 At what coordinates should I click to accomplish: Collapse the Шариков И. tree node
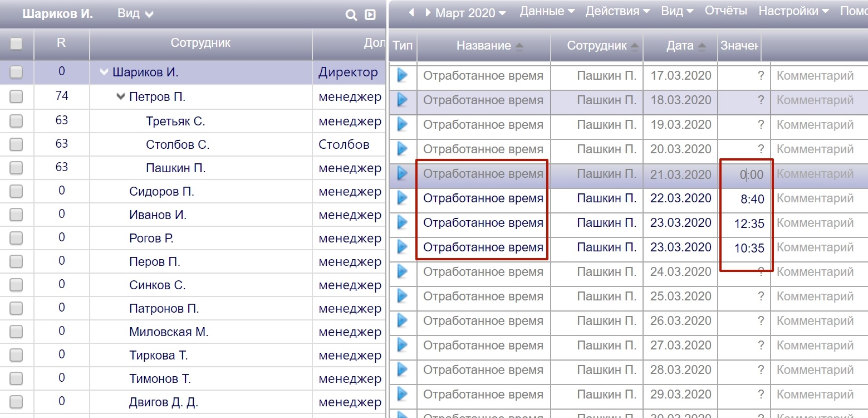[104, 72]
